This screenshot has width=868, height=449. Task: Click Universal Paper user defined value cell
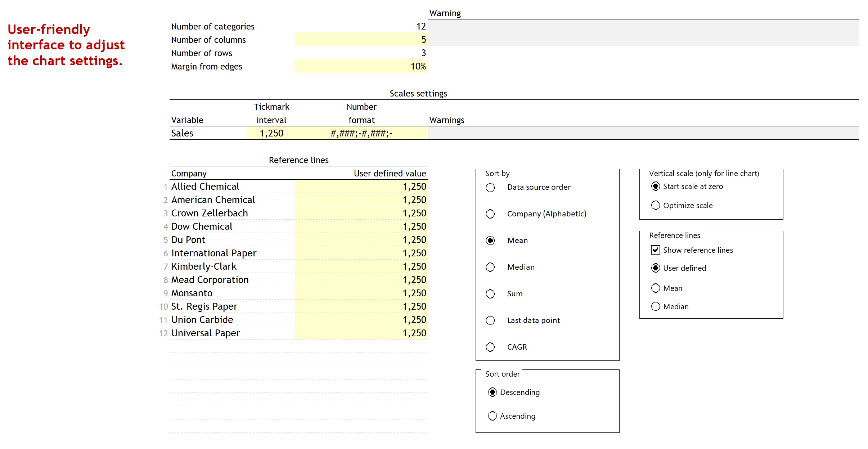pyautogui.click(x=361, y=333)
